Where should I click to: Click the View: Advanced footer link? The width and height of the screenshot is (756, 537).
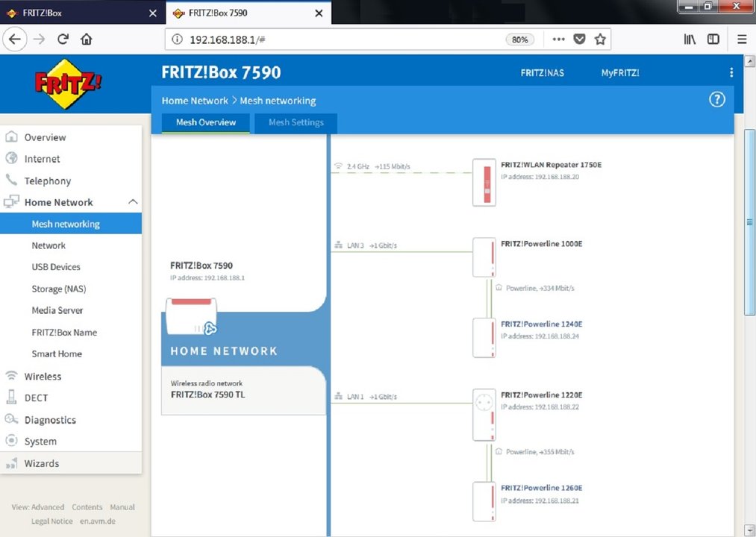point(37,507)
